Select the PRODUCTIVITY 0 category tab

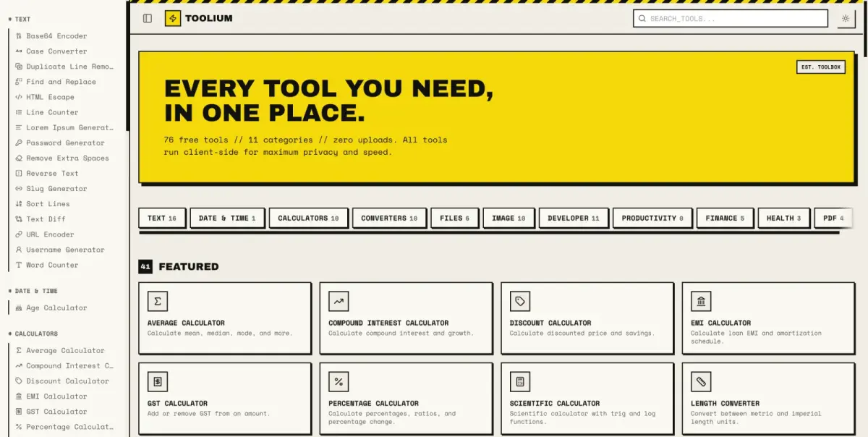click(x=652, y=218)
